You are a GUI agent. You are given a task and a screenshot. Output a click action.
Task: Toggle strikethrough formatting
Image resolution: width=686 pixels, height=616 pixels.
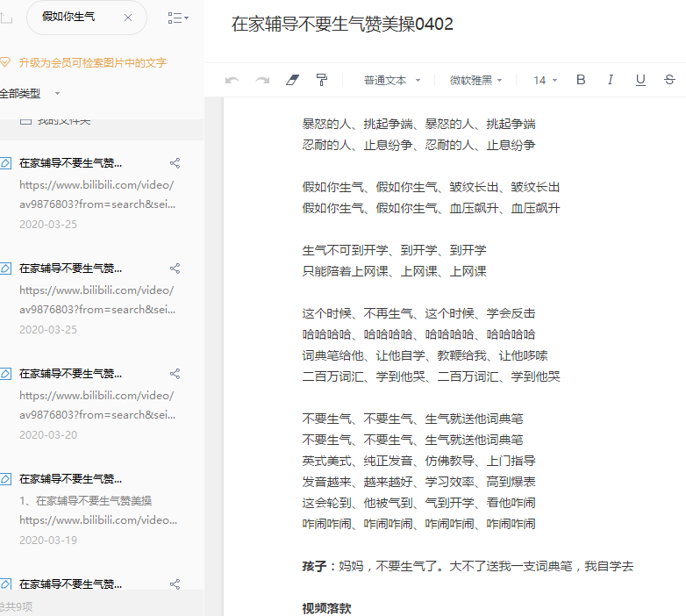click(x=669, y=80)
